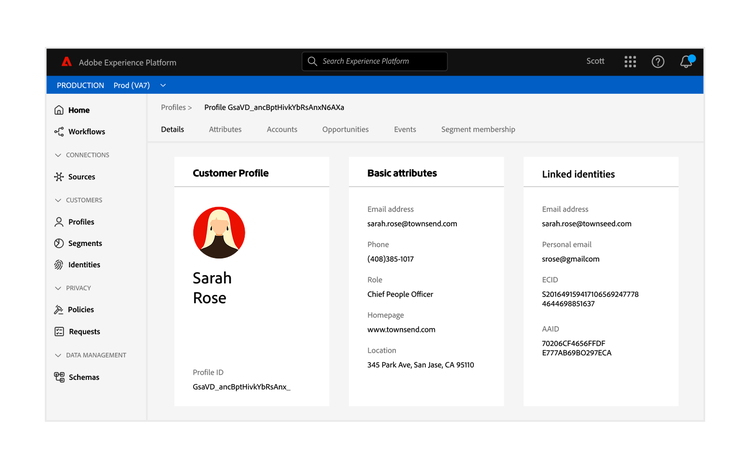This screenshot has width=750, height=469.
Task: Click the Profiles breadcrumb link
Action: click(x=173, y=107)
